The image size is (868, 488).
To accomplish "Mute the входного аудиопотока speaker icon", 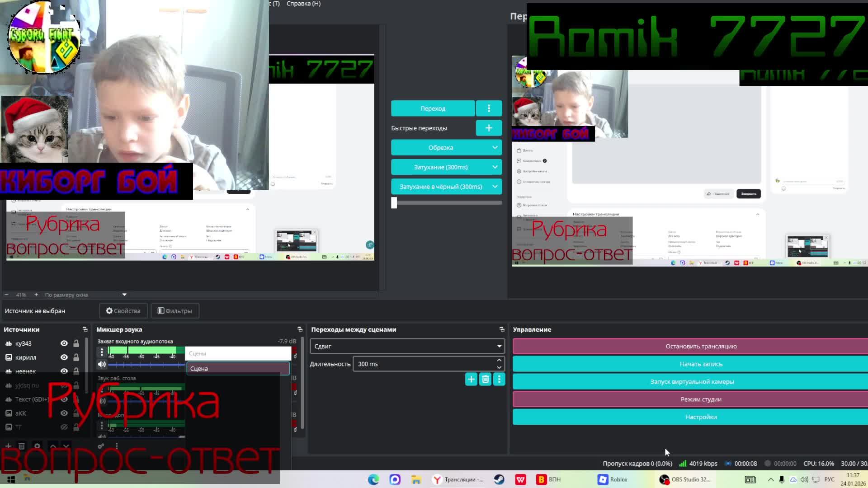I will (x=102, y=364).
